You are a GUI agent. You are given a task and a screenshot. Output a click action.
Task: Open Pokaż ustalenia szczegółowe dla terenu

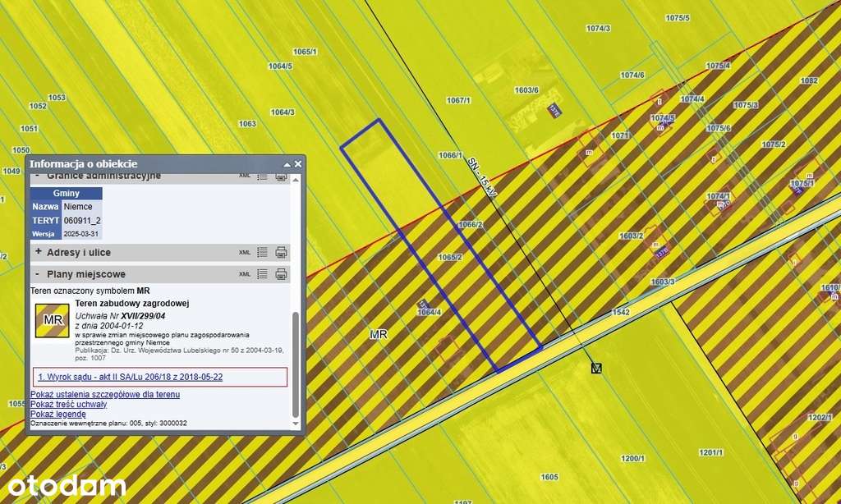click(x=105, y=395)
